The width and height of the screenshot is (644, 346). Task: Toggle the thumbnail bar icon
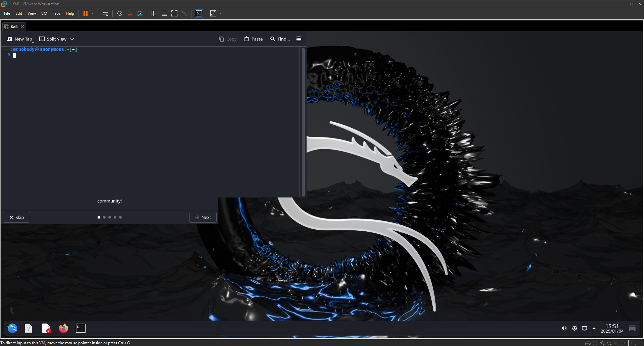[x=164, y=13]
